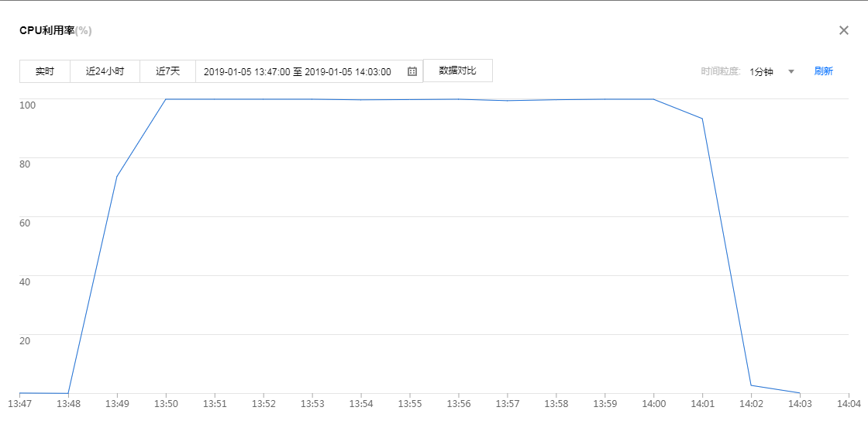Viewport: 868px width, 428px height.
Task: Click the date range text field
Action: [298, 71]
